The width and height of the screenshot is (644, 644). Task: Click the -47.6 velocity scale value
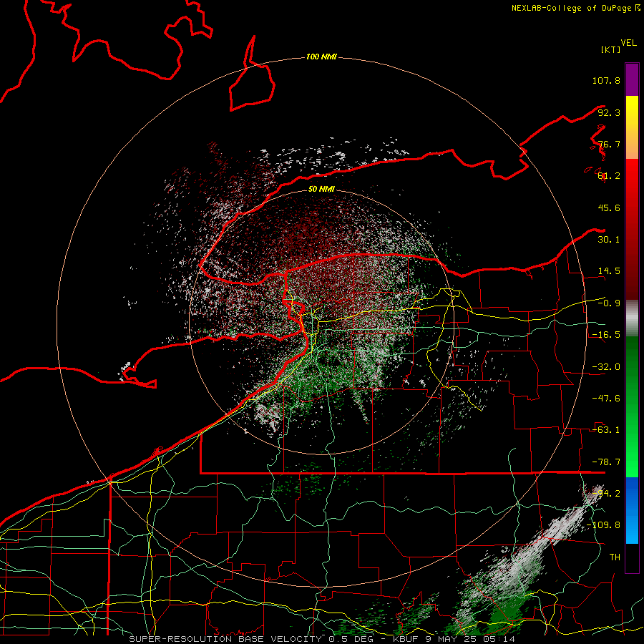coord(606,399)
